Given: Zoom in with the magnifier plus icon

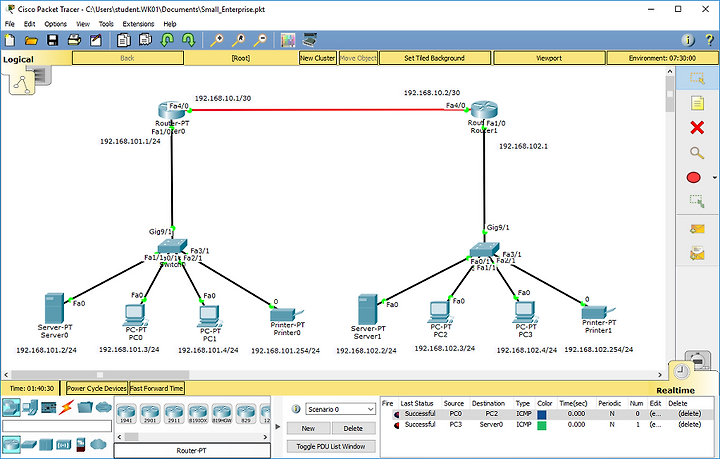Looking at the screenshot, I should coord(217,40).
